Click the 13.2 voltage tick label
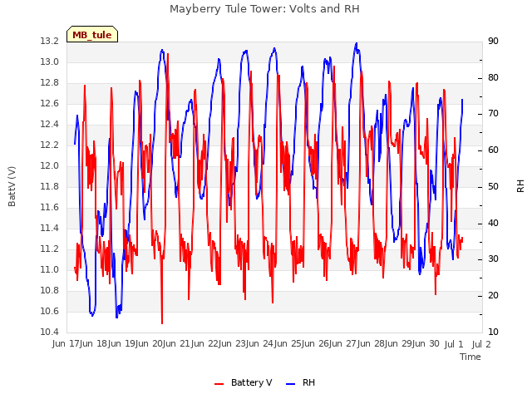 [49, 42]
